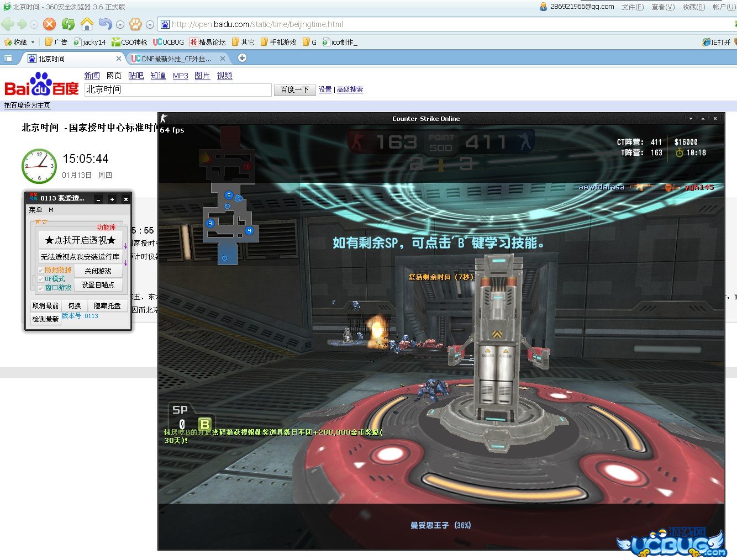
Task: Open the 精易论坛 bookmark
Action: pyautogui.click(x=208, y=42)
